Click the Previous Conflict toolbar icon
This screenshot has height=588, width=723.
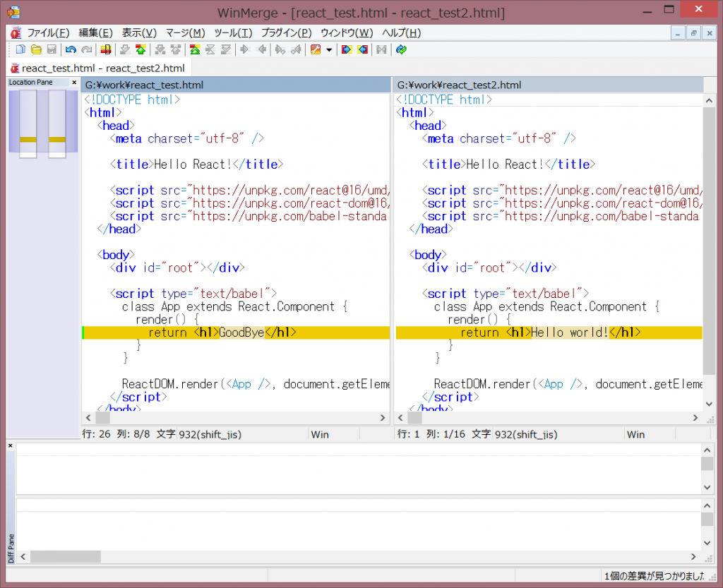coord(176,49)
